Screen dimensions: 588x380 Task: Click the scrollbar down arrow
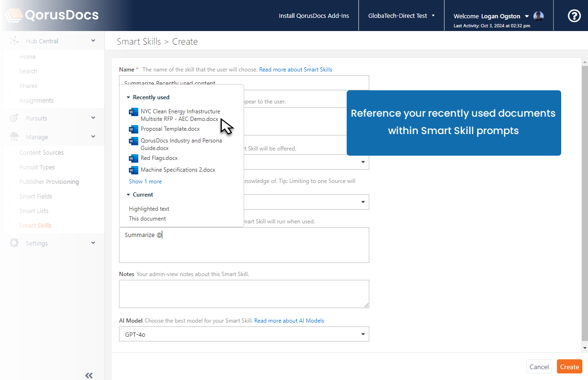585,348
